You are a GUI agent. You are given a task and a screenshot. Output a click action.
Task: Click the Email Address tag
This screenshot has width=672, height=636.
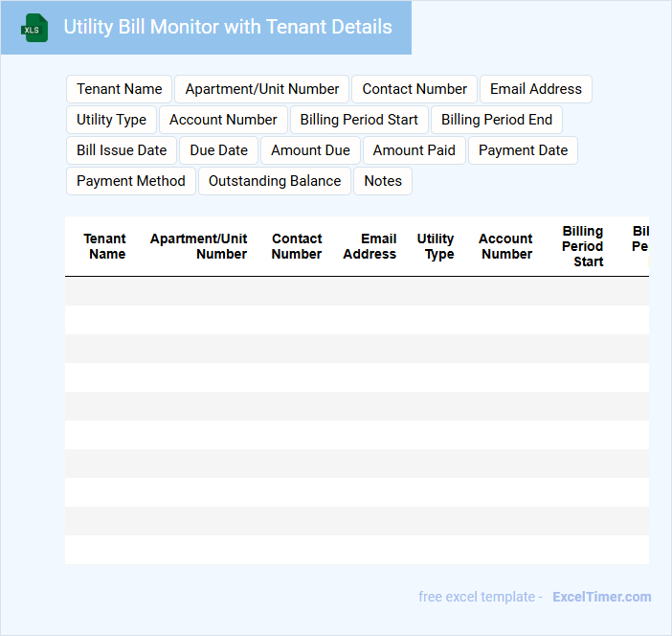[x=535, y=89]
